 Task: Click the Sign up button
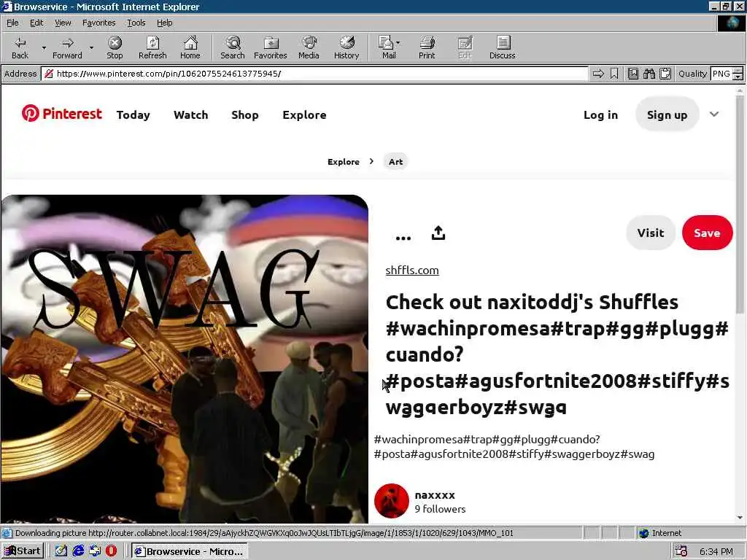click(667, 114)
